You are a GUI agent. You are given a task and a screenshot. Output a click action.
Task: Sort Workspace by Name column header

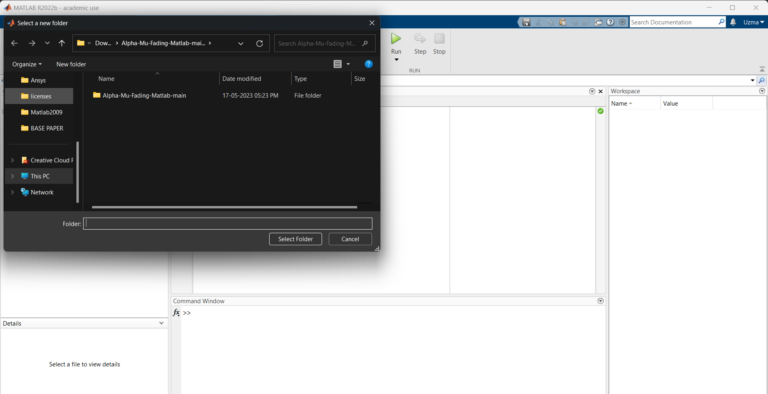tap(635, 103)
